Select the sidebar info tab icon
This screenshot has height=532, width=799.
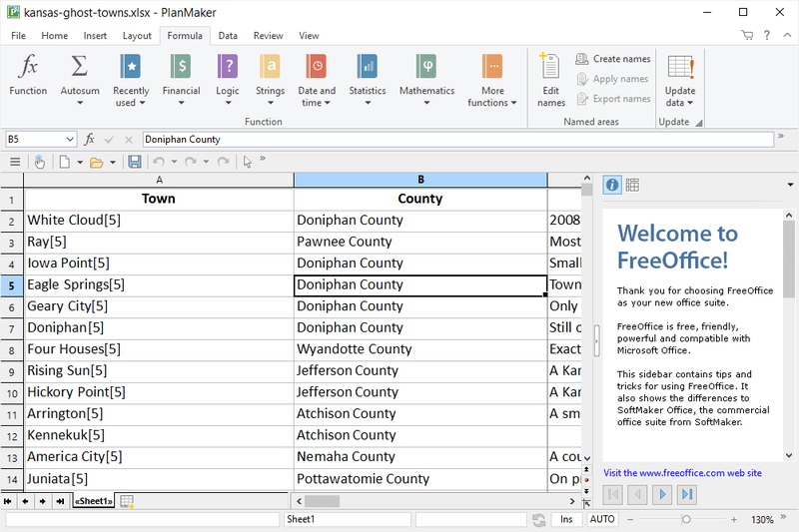coord(612,185)
